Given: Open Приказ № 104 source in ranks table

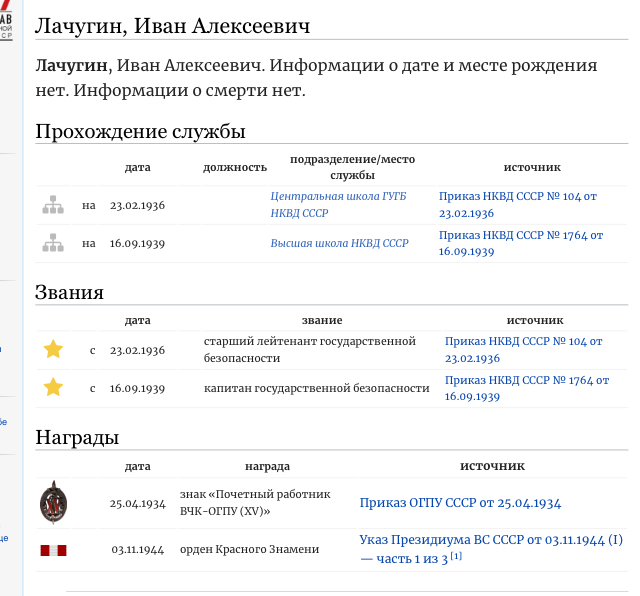Looking at the screenshot, I should [524, 350].
